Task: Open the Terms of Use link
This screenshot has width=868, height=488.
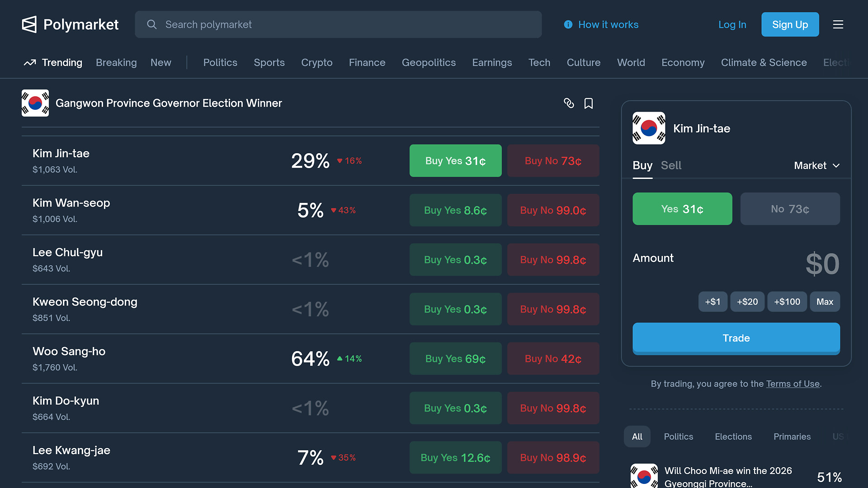Action: [793, 384]
